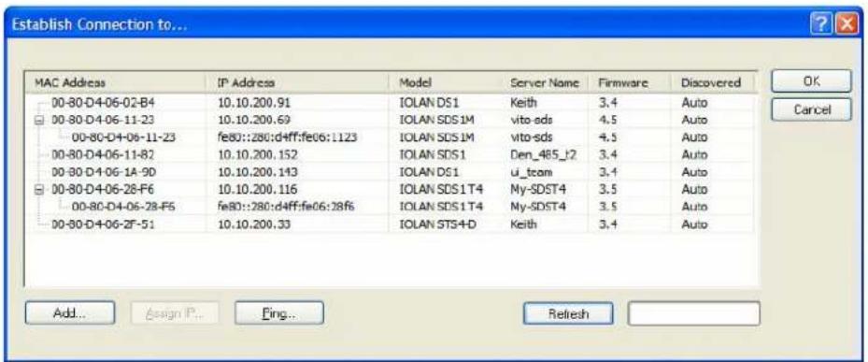Click IP address 10.10.200.143
The height and width of the screenshot is (362, 868).
click(258, 172)
